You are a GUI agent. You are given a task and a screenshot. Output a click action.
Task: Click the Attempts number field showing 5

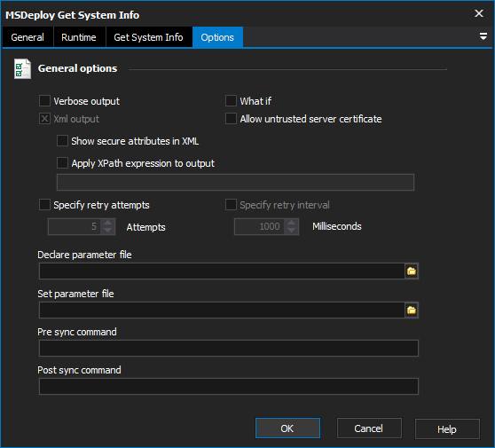pyautogui.click(x=75, y=226)
